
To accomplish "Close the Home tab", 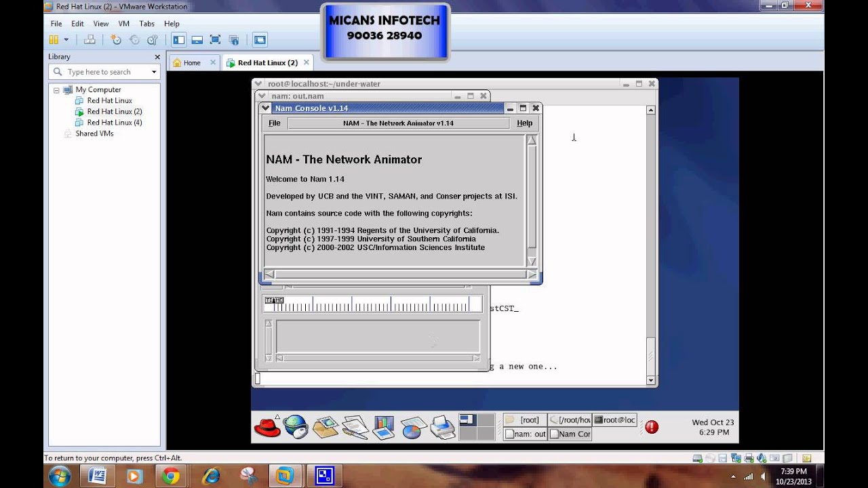I will coord(212,62).
